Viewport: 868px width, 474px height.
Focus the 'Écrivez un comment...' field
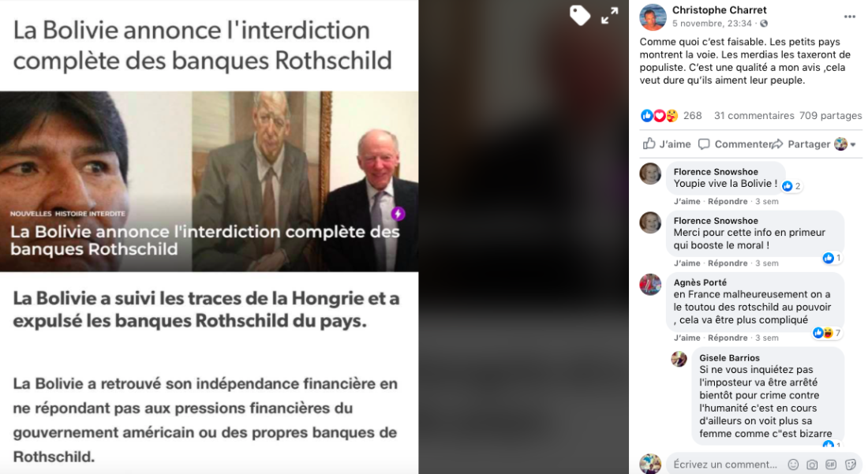click(x=725, y=465)
